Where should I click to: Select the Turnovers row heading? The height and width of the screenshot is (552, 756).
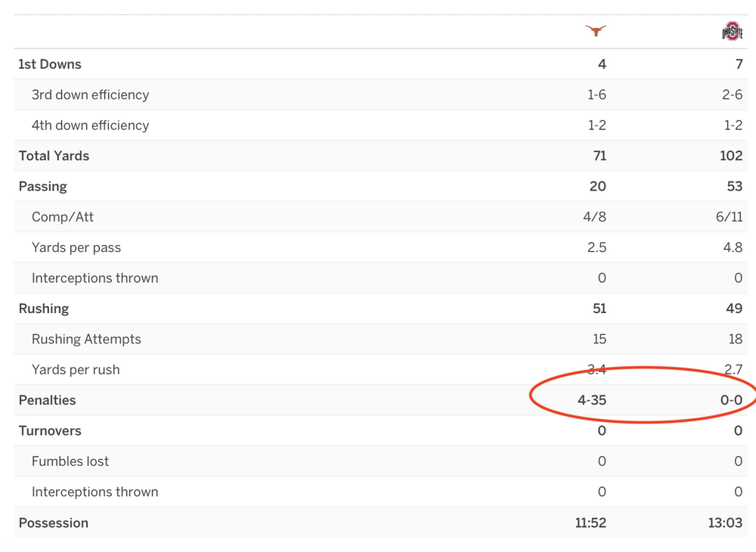50,431
